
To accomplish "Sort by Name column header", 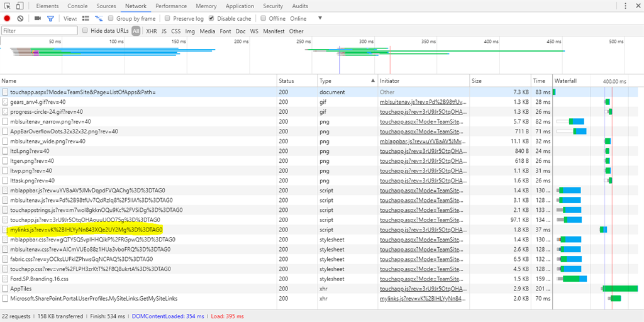I will tap(138, 81).
